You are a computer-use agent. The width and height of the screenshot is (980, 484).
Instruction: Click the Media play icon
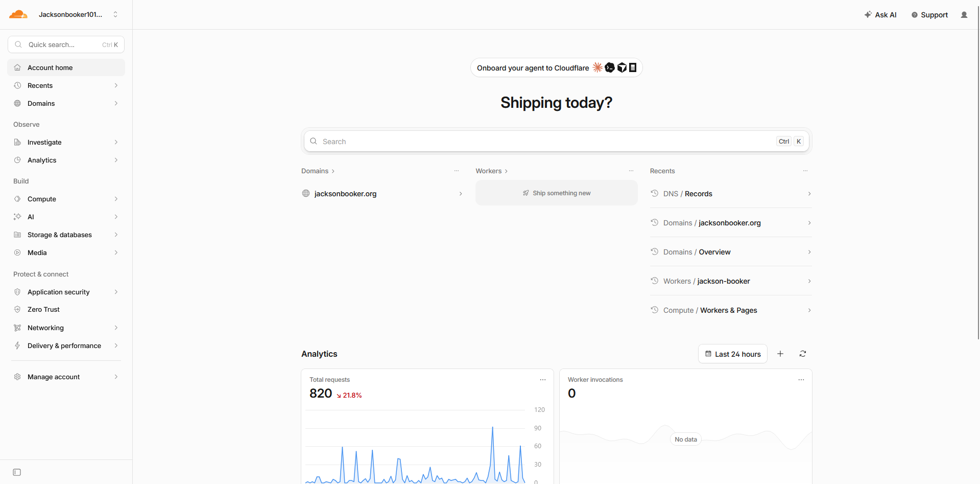[x=17, y=252]
